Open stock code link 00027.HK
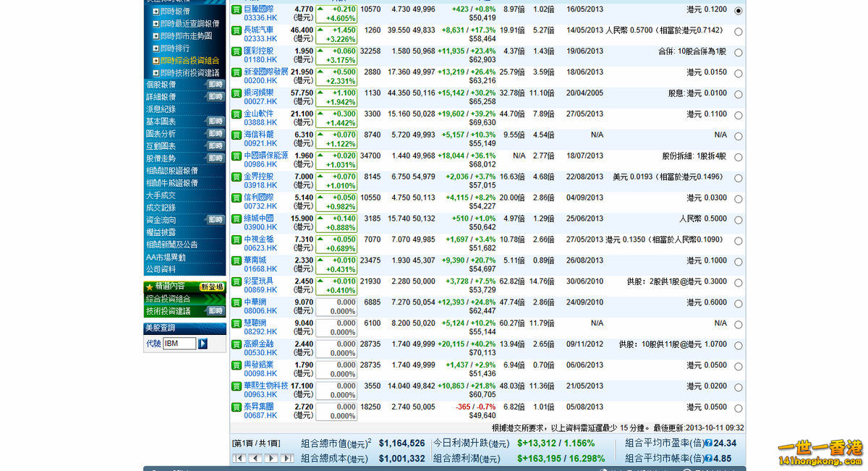This screenshot has width=868, height=471. click(260, 101)
